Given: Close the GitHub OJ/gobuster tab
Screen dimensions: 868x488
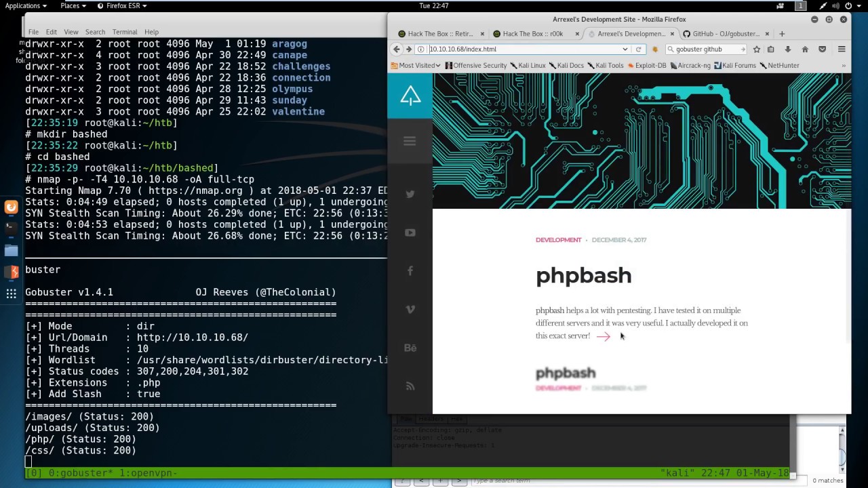Looking at the screenshot, I should [767, 33].
